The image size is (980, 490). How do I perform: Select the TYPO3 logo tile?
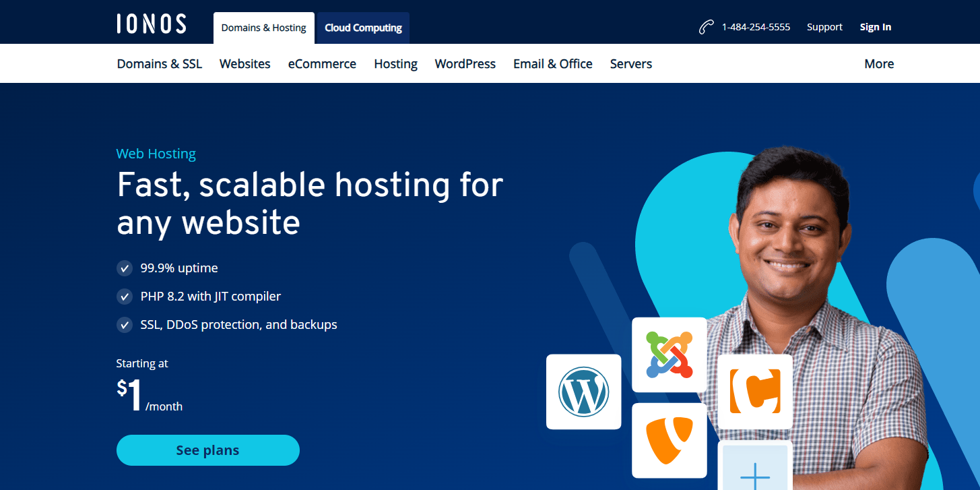click(x=669, y=441)
